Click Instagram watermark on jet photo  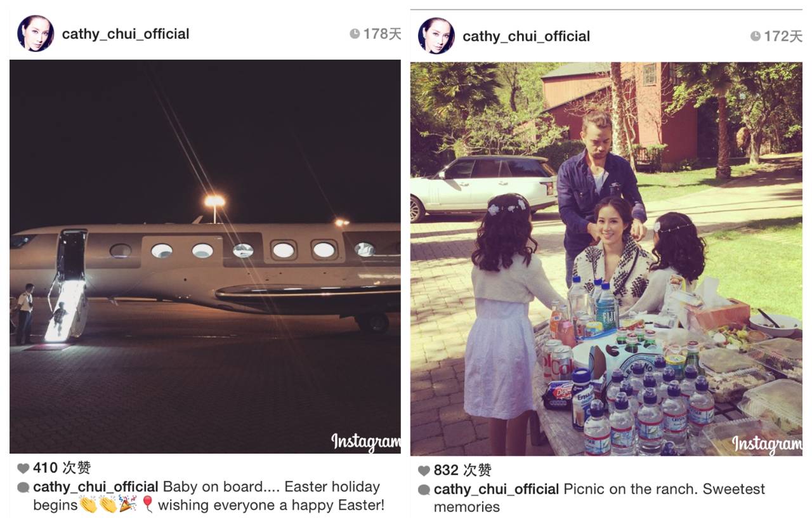[366, 442]
